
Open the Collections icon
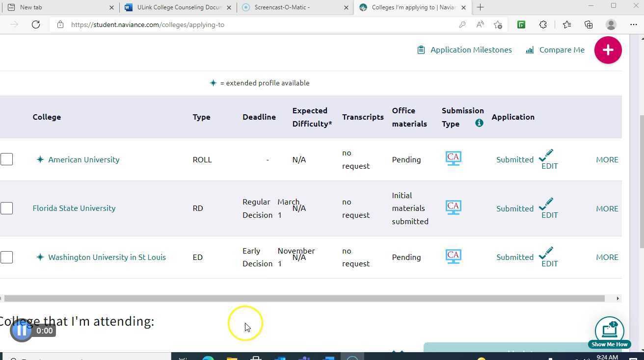point(589,25)
